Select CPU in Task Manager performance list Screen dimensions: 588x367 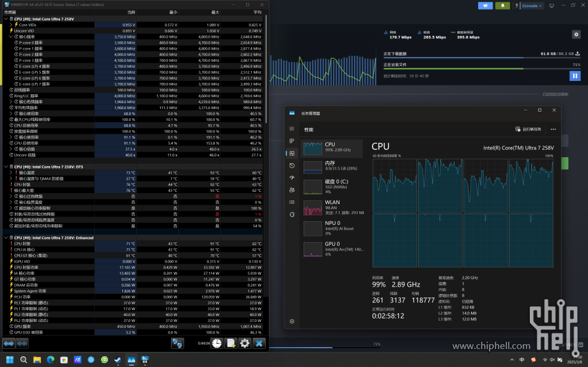332,148
